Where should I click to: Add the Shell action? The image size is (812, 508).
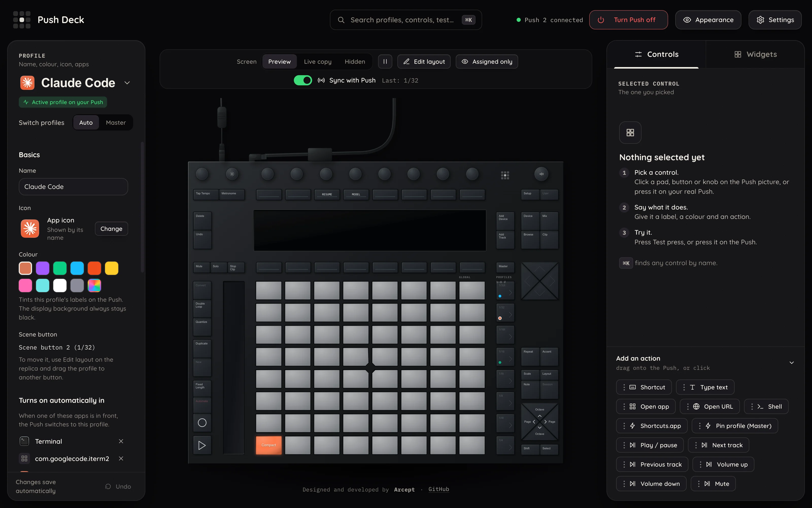[766, 407]
